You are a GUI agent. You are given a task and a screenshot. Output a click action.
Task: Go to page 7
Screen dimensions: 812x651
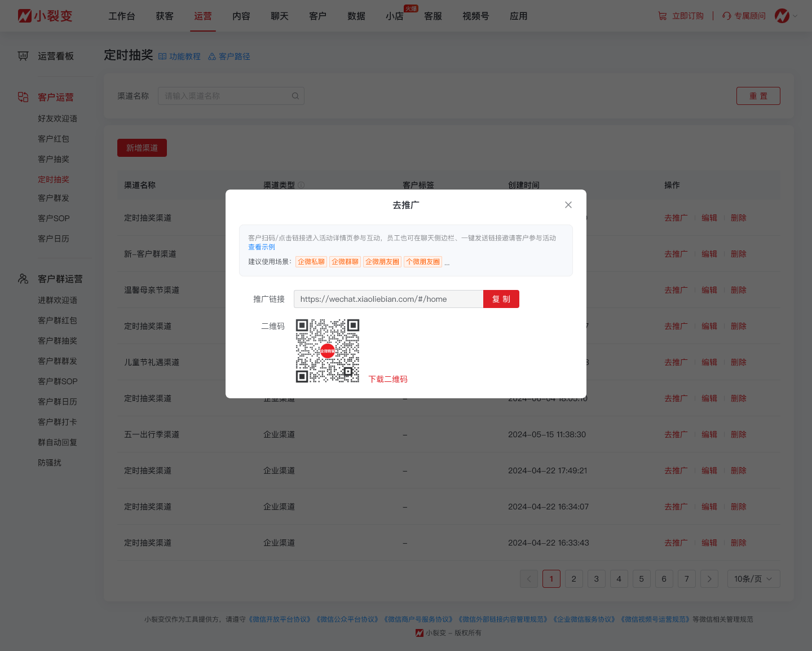tap(687, 579)
